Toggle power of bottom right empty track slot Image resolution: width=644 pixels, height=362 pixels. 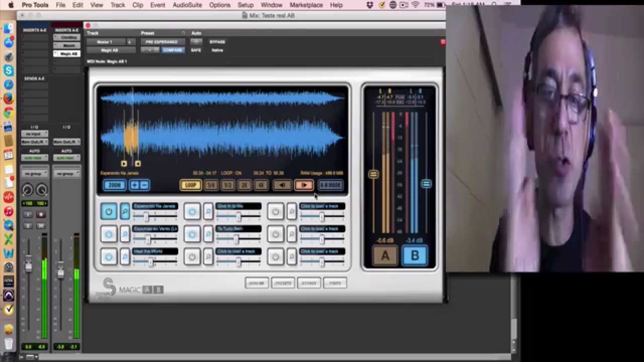[x=275, y=257]
